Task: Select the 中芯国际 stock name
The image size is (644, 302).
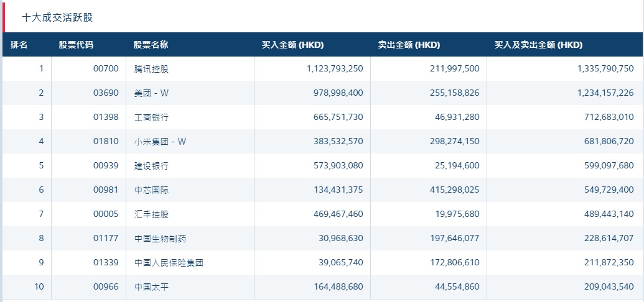Action: tap(151, 190)
